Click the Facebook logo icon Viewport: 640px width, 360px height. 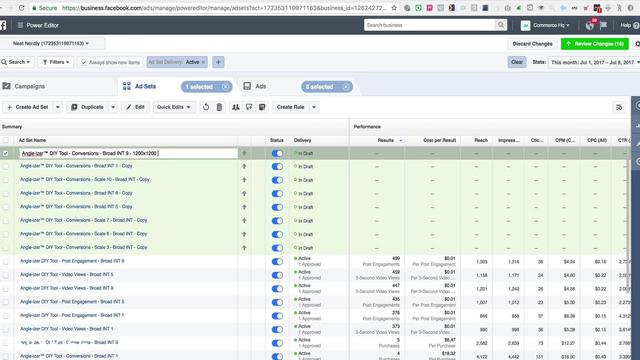tap(3, 25)
